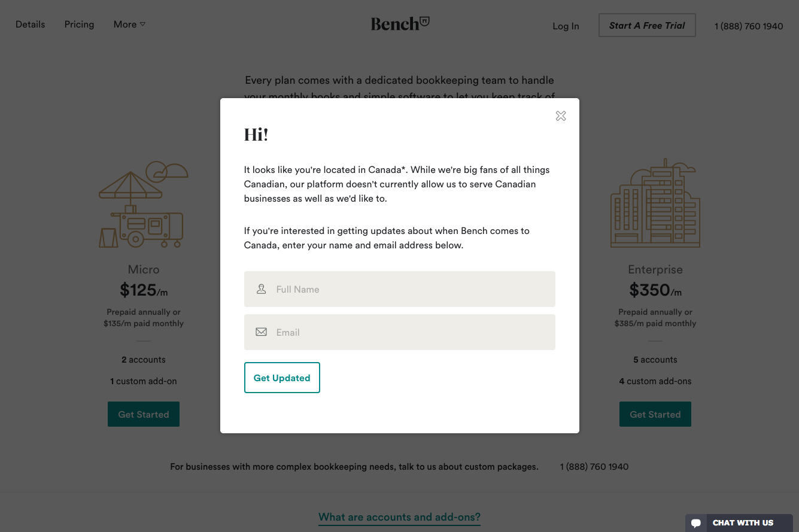Click the Log In link
The width and height of the screenshot is (799, 532).
pyautogui.click(x=566, y=26)
